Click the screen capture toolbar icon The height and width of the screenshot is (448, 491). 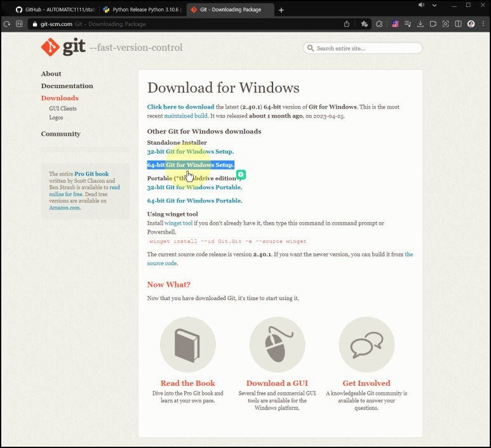pyautogui.click(x=446, y=24)
